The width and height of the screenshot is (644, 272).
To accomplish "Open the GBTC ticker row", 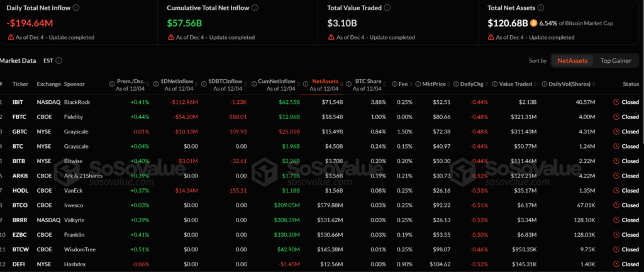I will (x=19, y=132).
